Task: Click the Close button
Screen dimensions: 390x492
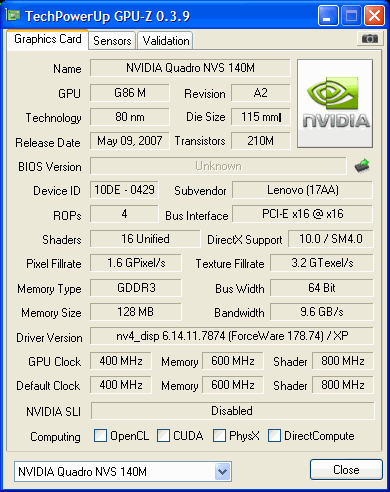Action: [x=346, y=470]
